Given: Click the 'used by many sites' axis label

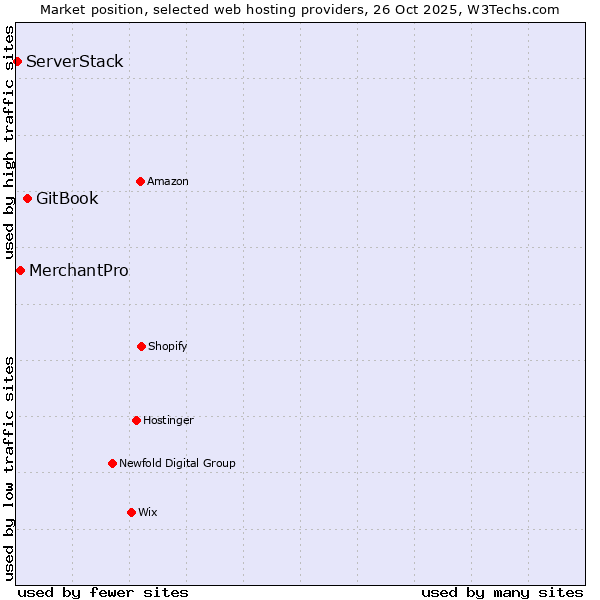Looking at the screenshot, I should (x=502, y=592).
